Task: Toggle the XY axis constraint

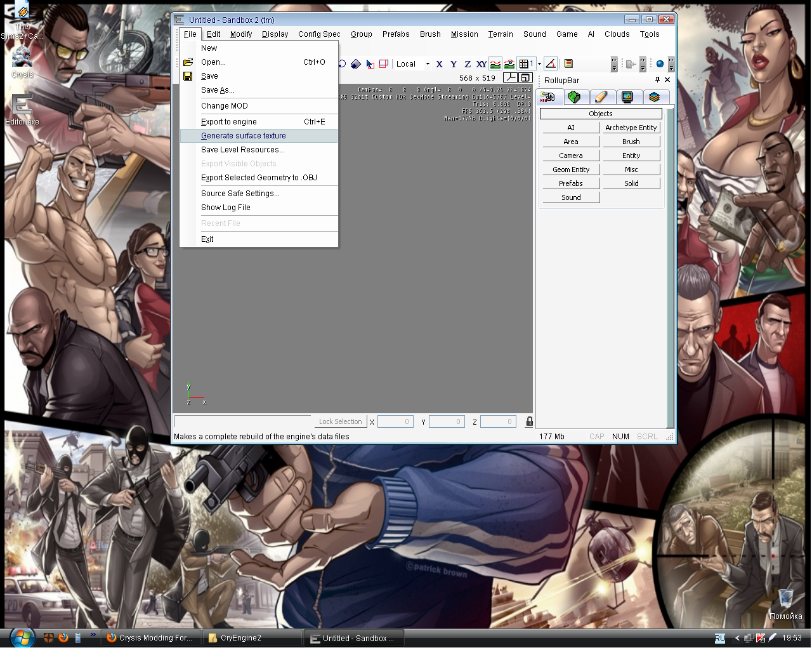Action: [481, 64]
